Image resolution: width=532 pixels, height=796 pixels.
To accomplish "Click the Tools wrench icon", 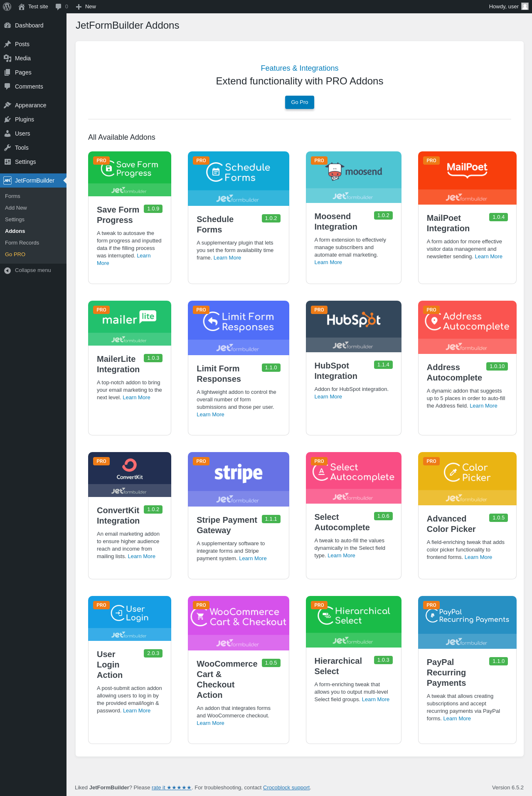I will 7,148.
